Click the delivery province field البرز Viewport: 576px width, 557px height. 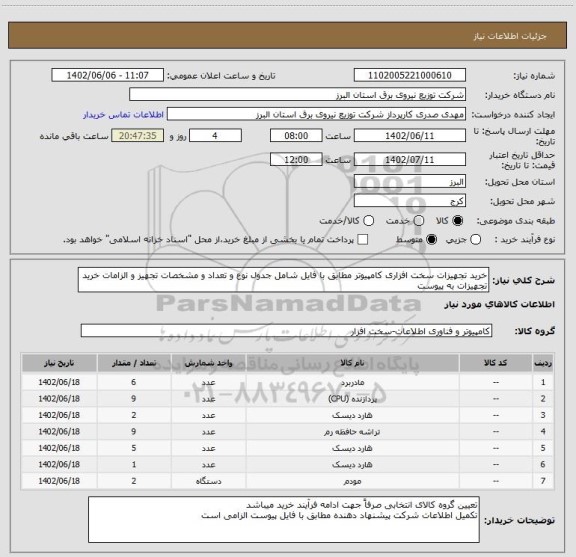[410, 182]
